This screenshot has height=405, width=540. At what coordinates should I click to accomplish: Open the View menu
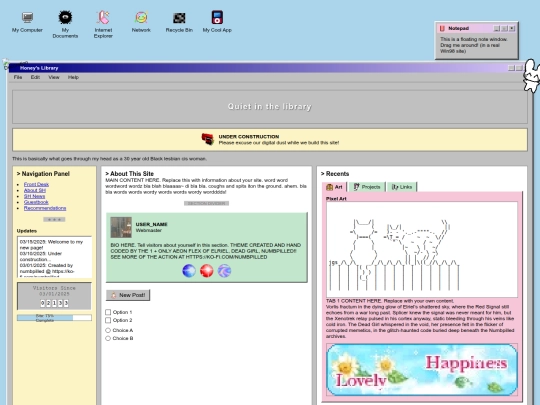(54, 77)
